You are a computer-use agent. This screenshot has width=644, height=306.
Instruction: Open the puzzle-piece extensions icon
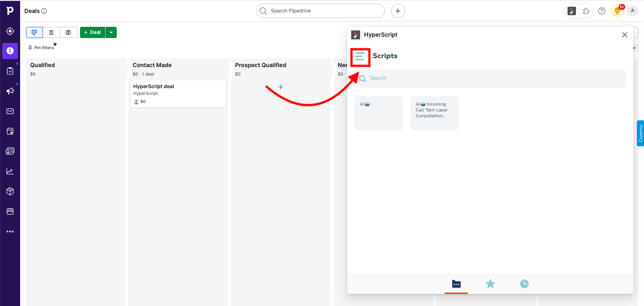(x=586, y=11)
